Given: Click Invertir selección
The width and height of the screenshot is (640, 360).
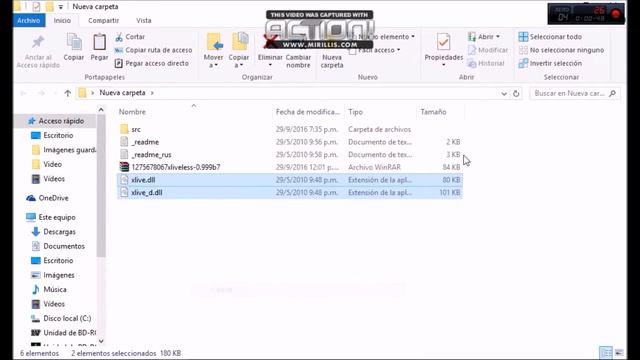Looking at the screenshot, I should click(550, 63).
